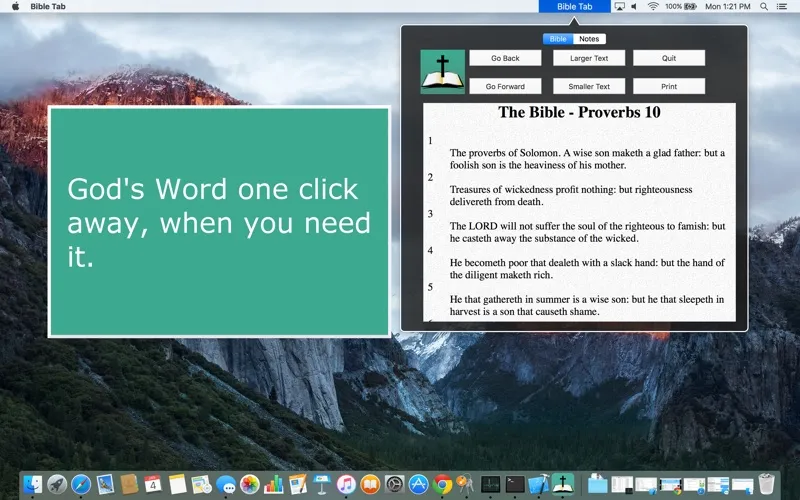The image size is (800, 500).
Task: Click verse text 'The proverbs of Solomon'
Action: tap(504, 153)
